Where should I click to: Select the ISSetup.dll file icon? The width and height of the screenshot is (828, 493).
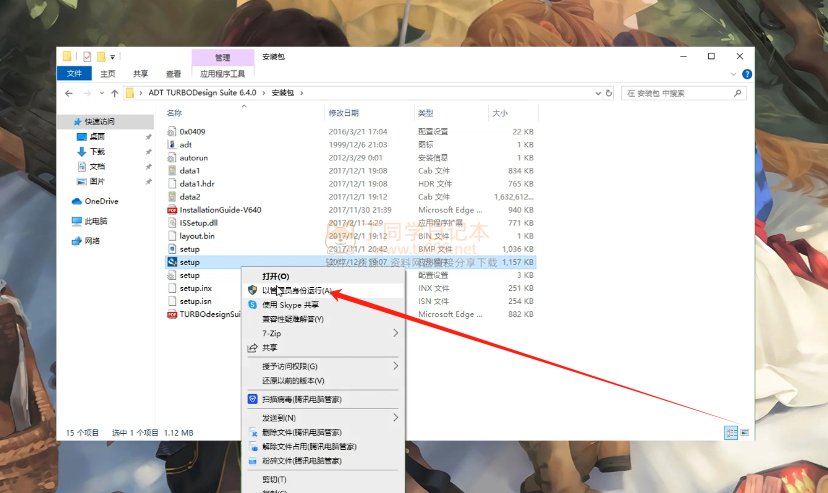pyautogui.click(x=172, y=223)
